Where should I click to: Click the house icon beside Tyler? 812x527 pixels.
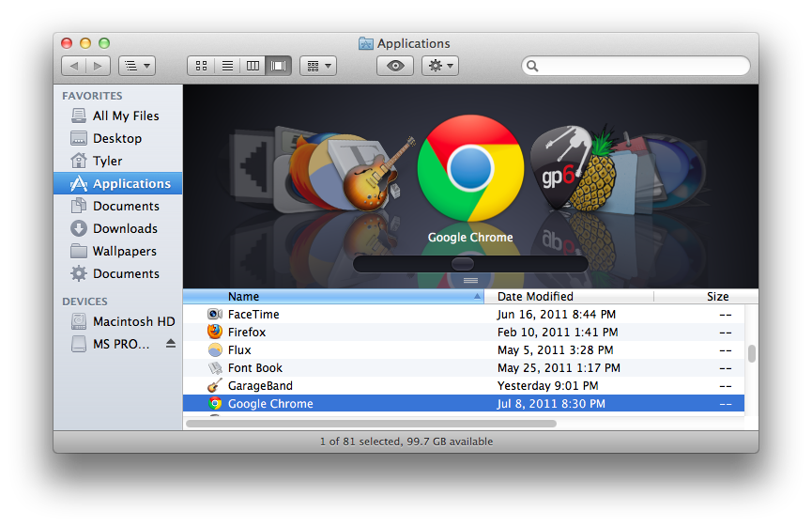tap(79, 161)
